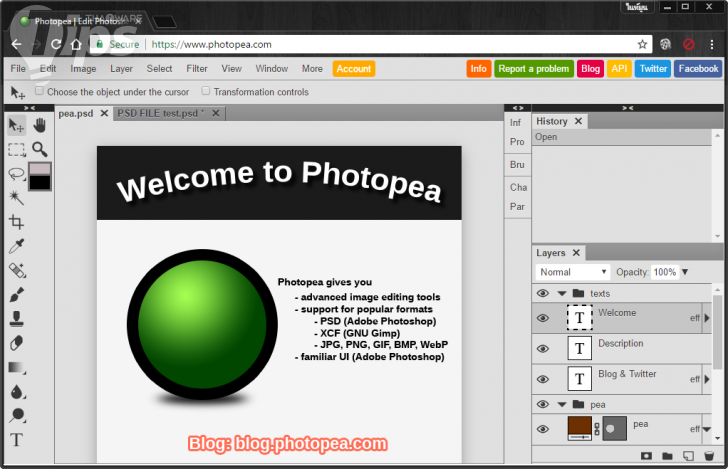
Task: Open the Image menu
Action: point(83,69)
